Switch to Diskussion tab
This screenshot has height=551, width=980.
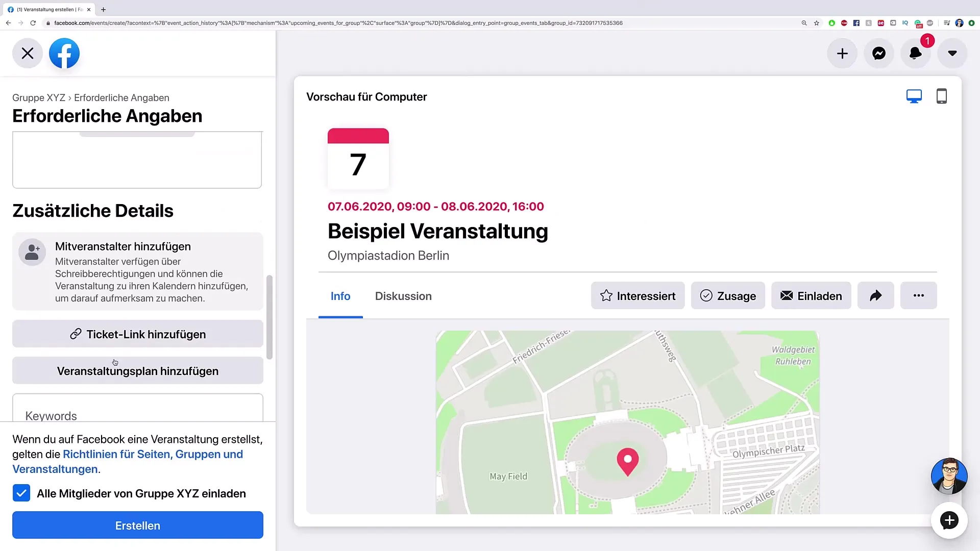[x=403, y=295]
